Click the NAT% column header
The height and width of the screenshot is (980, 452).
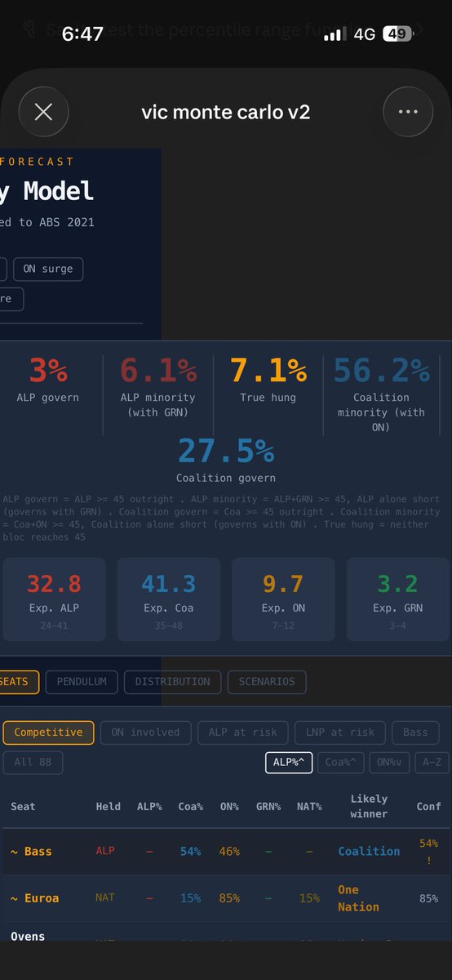[309, 806]
